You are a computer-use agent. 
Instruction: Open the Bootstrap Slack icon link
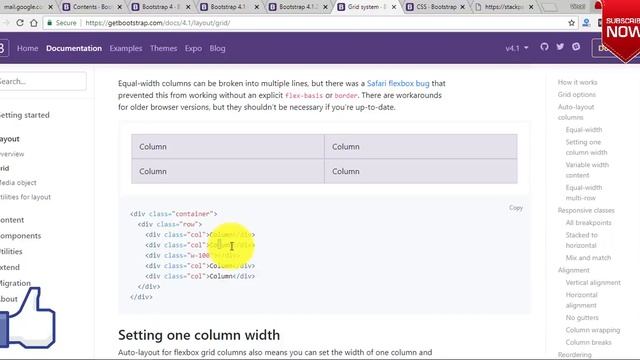point(576,47)
